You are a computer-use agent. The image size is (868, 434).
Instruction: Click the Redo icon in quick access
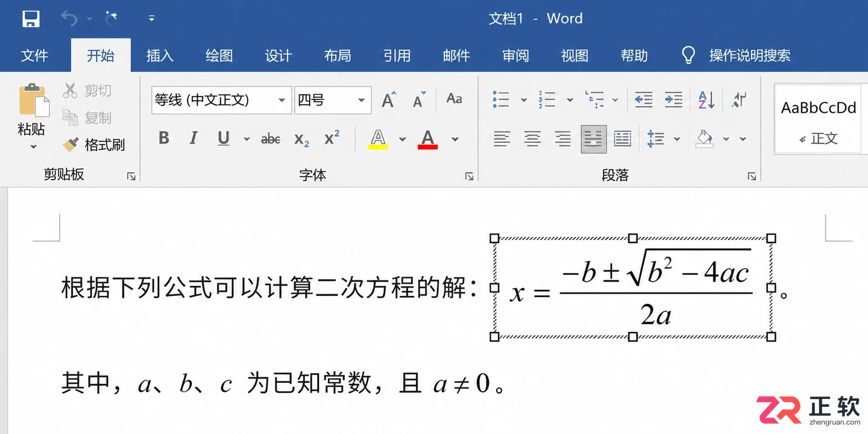111,19
